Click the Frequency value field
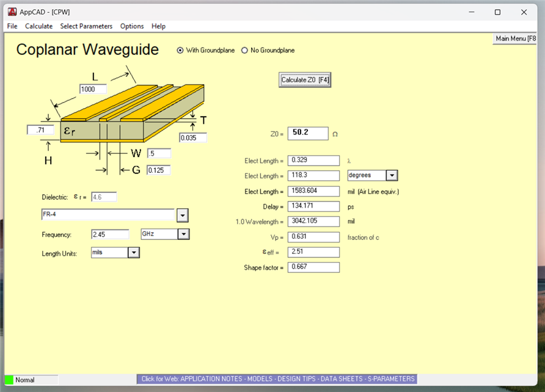The width and height of the screenshot is (545, 392). tap(110, 234)
